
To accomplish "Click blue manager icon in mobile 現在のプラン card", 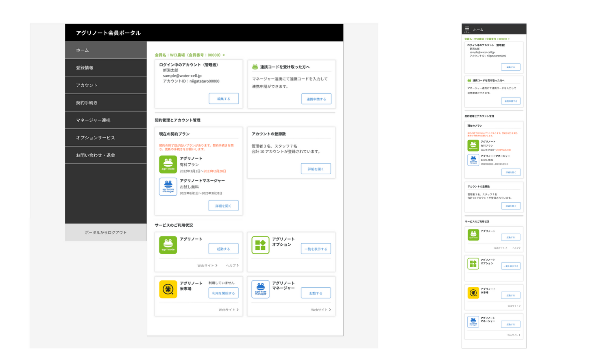I will [x=473, y=160].
